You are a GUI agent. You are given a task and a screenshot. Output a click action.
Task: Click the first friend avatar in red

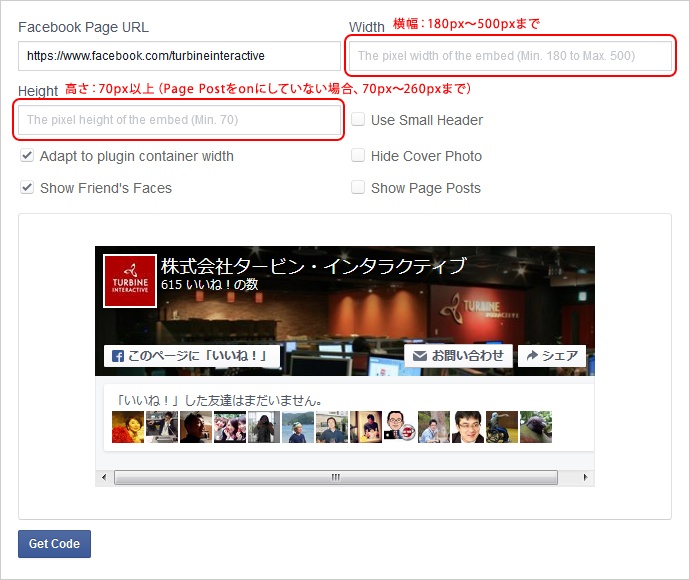[x=128, y=427]
